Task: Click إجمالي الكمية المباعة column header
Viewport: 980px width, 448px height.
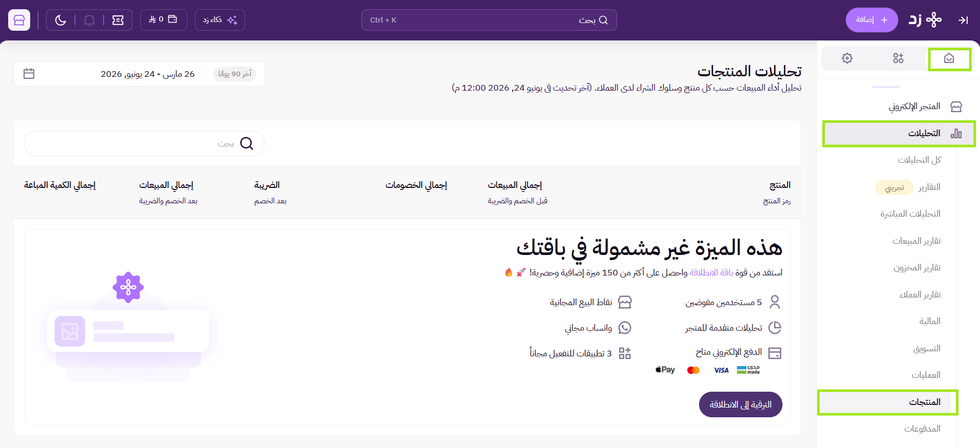Action: point(60,185)
